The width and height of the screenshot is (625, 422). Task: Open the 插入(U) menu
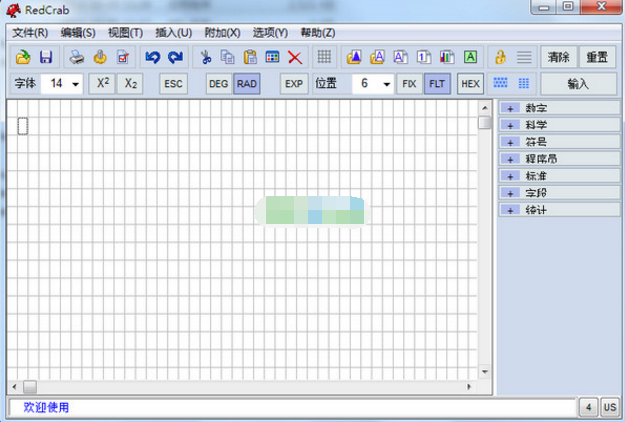tap(173, 33)
